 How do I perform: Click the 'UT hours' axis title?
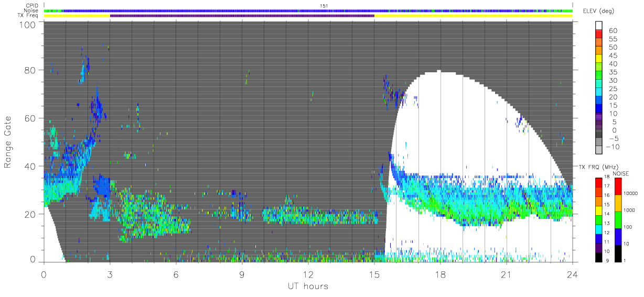308,286
